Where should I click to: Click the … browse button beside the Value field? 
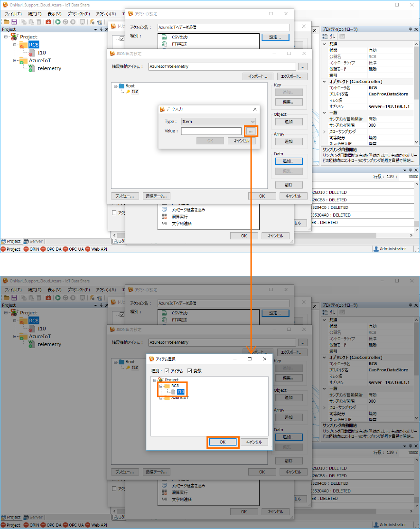pos(251,131)
